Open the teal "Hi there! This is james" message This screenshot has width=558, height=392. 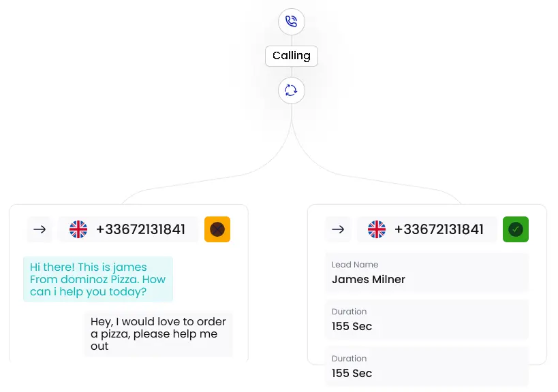[x=97, y=279]
